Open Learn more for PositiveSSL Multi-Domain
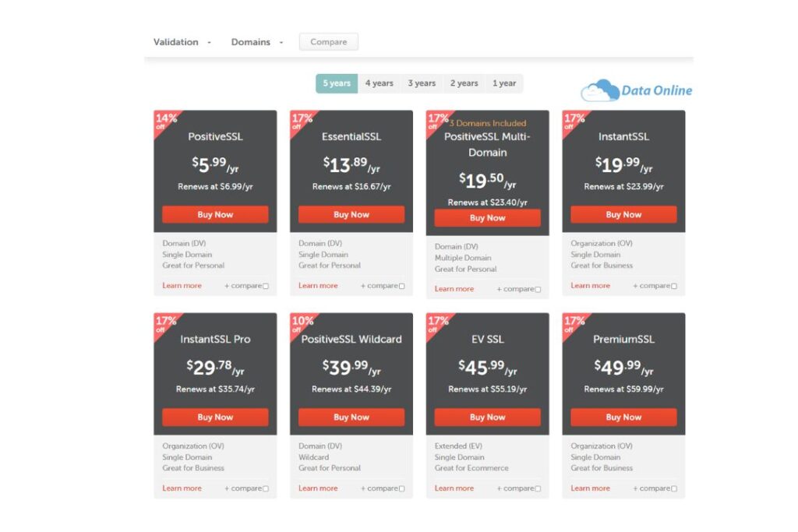The width and height of the screenshot is (798, 532). coord(454,288)
